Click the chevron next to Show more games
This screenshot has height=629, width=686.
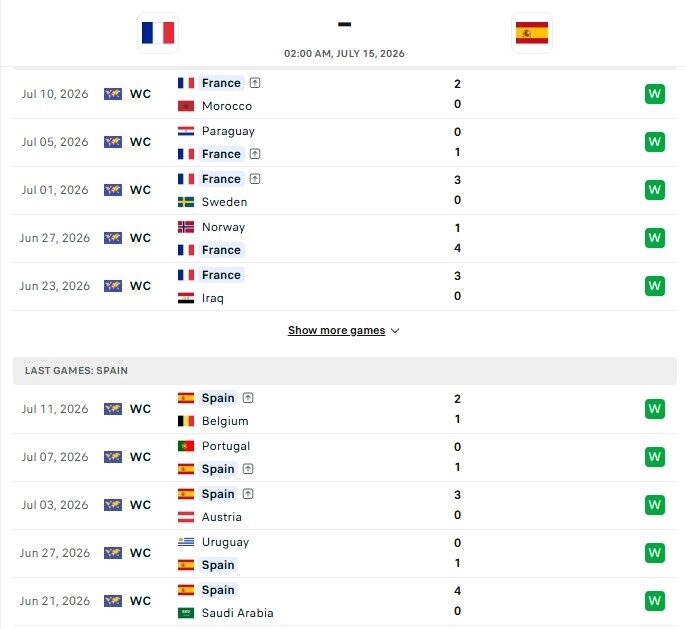pos(395,331)
